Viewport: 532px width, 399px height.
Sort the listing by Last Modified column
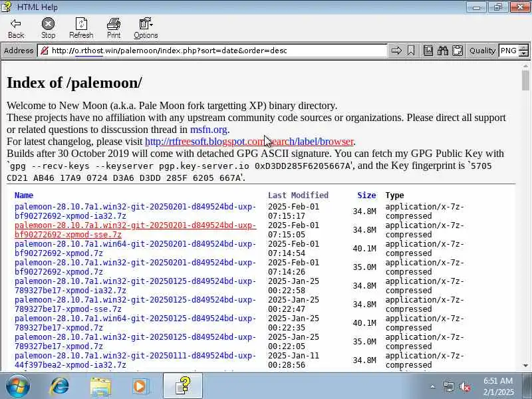[298, 195]
